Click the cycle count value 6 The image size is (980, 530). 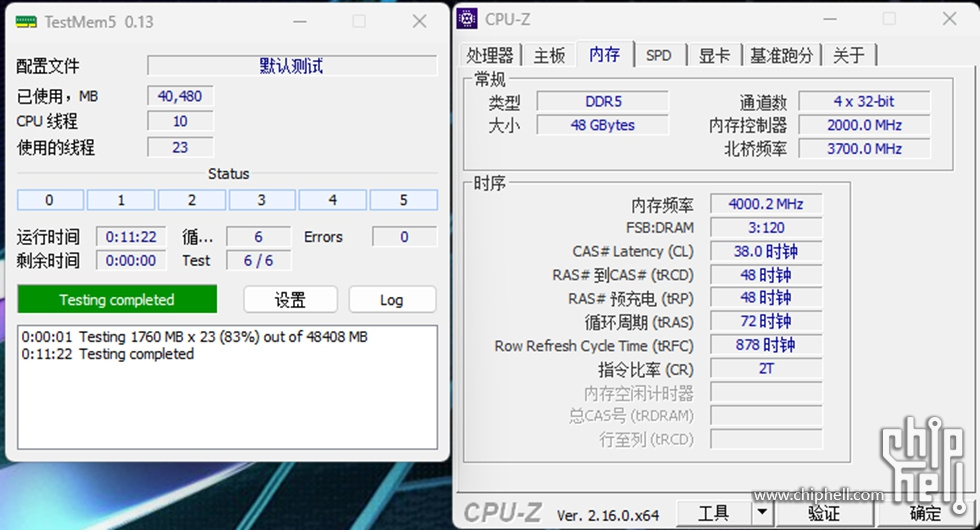tap(258, 237)
